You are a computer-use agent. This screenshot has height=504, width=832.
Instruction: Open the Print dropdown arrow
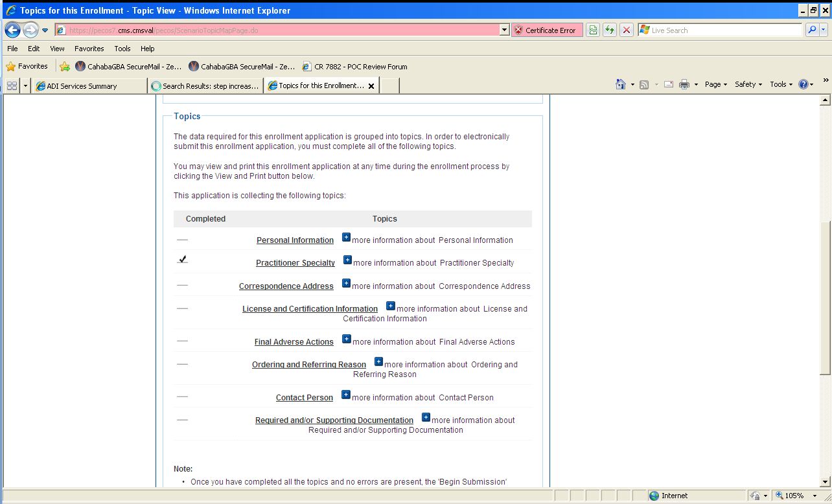(696, 84)
